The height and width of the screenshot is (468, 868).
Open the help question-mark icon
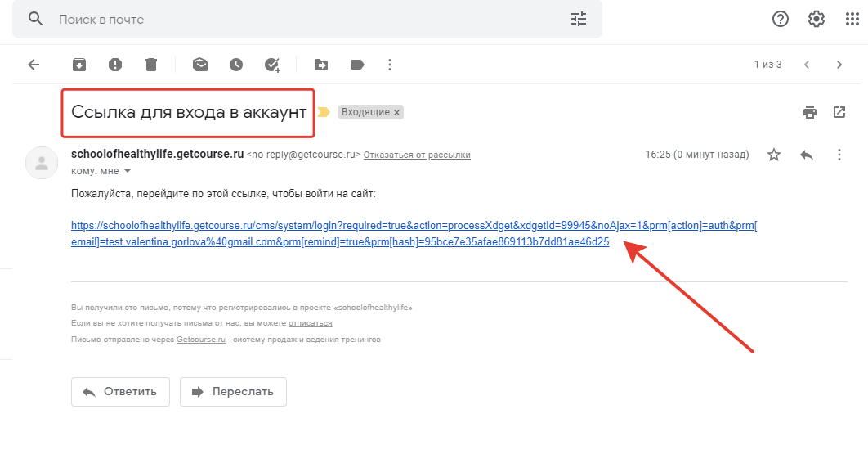click(x=780, y=20)
